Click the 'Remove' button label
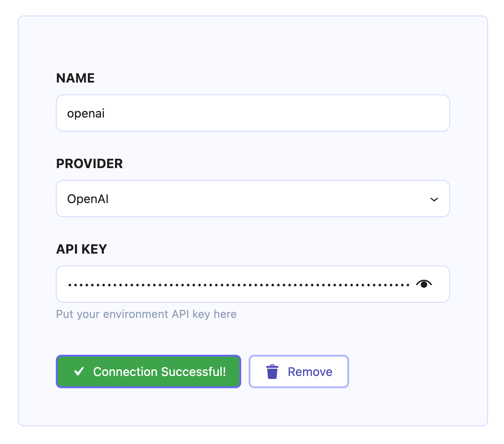Screen dimensions: 504x444 tap(310, 372)
